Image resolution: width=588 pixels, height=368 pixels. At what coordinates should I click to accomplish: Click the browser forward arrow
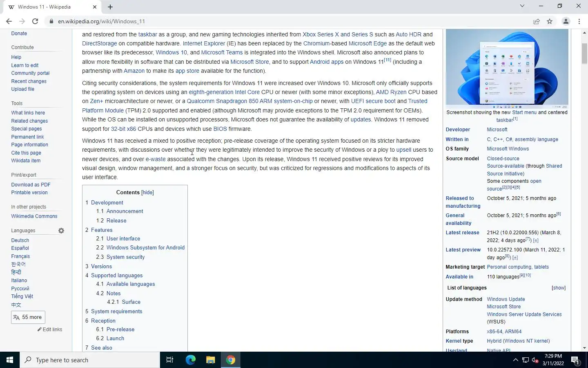click(22, 21)
